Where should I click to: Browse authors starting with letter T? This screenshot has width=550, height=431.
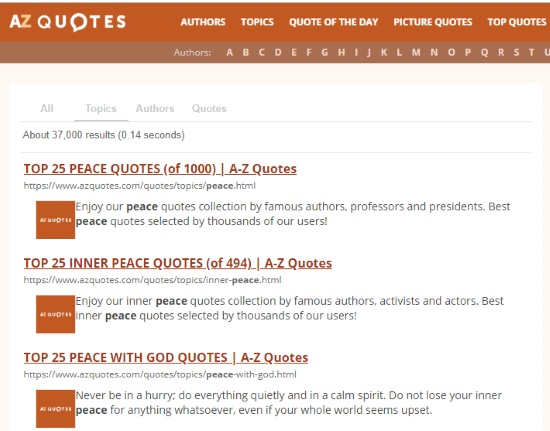click(x=532, y=53)
